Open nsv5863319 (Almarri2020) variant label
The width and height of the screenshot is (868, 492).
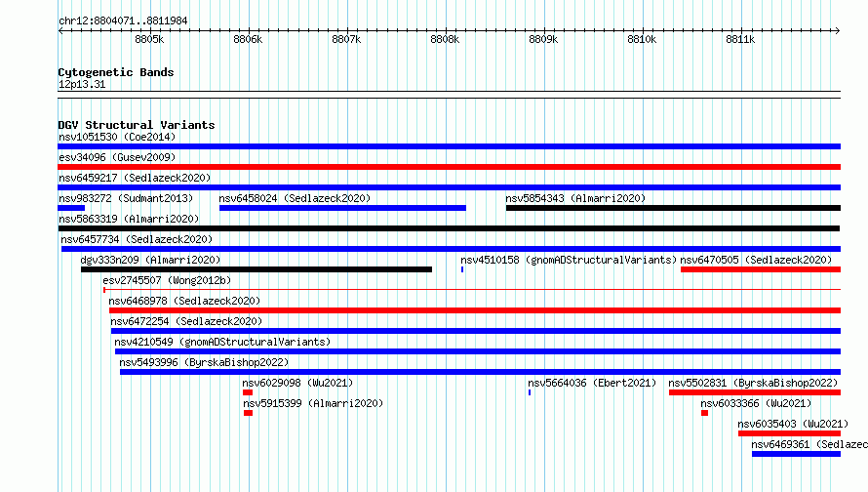point(129,219)
